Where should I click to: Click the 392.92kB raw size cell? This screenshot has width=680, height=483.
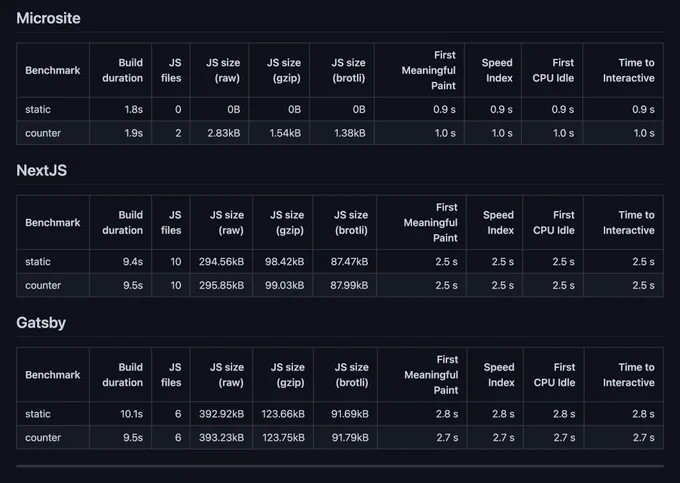pos(222,414)
